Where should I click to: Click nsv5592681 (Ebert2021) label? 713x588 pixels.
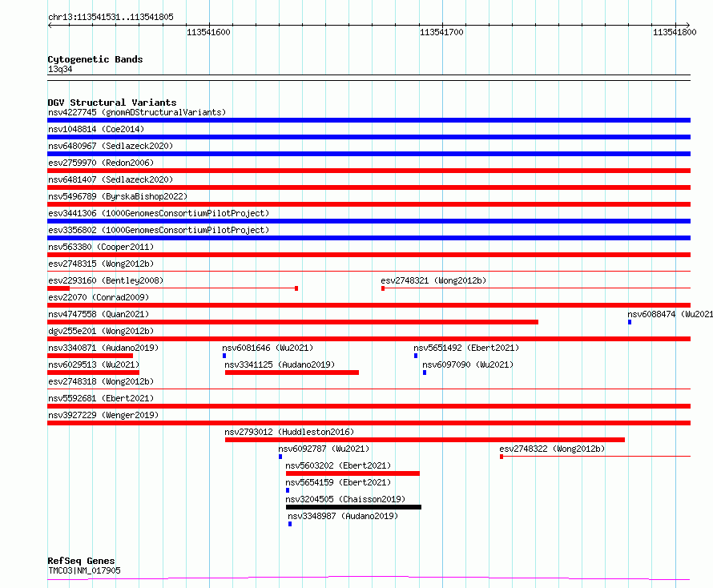(101, 398)
